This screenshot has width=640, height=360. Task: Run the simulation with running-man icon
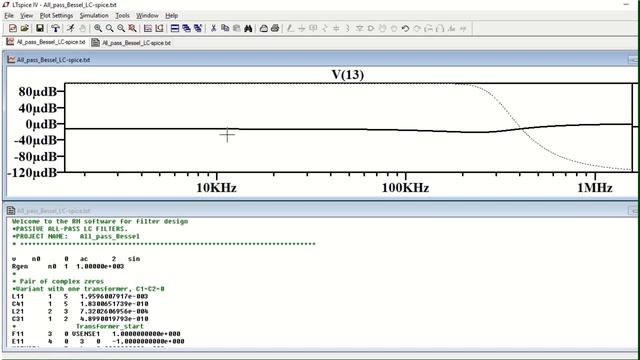tap(71, 28)
